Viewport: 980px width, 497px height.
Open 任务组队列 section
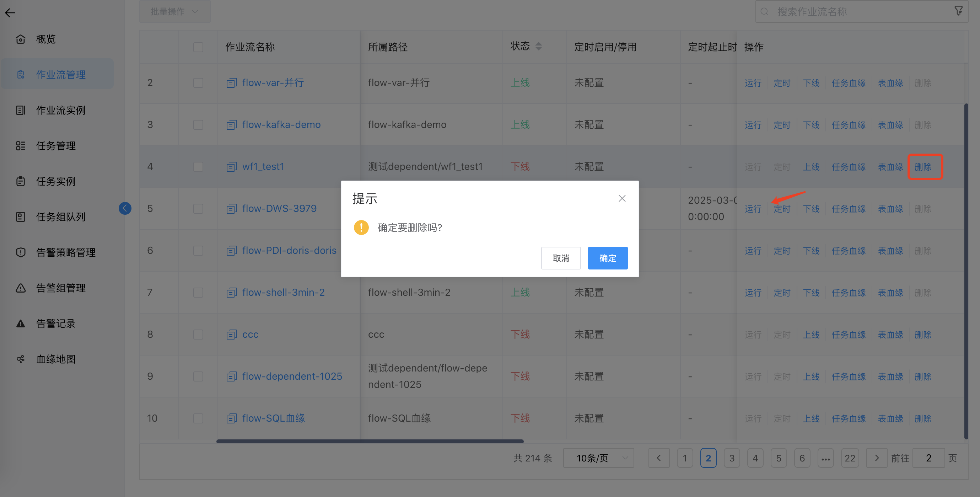tap(60, 217)
